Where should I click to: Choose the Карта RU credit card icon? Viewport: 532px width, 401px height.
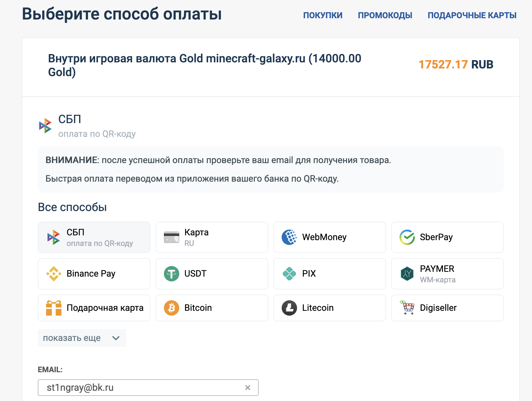[172, 237]
